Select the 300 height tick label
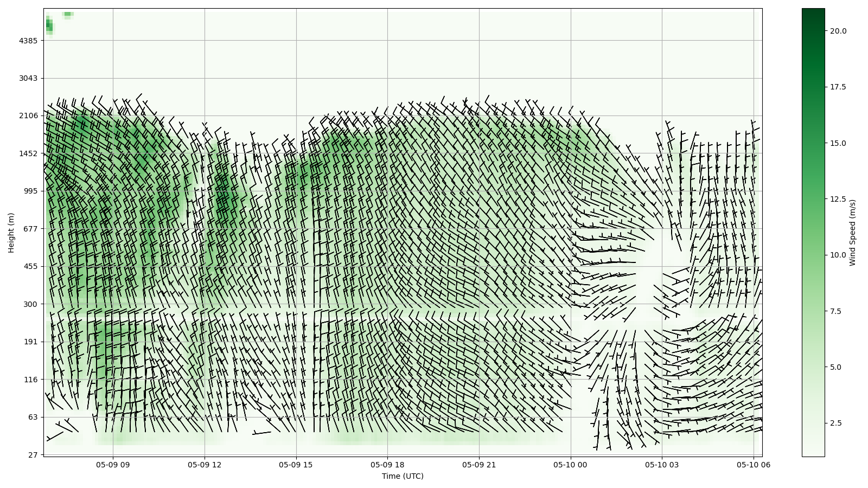This screenshot has height=488, width=868. point(30,304)
